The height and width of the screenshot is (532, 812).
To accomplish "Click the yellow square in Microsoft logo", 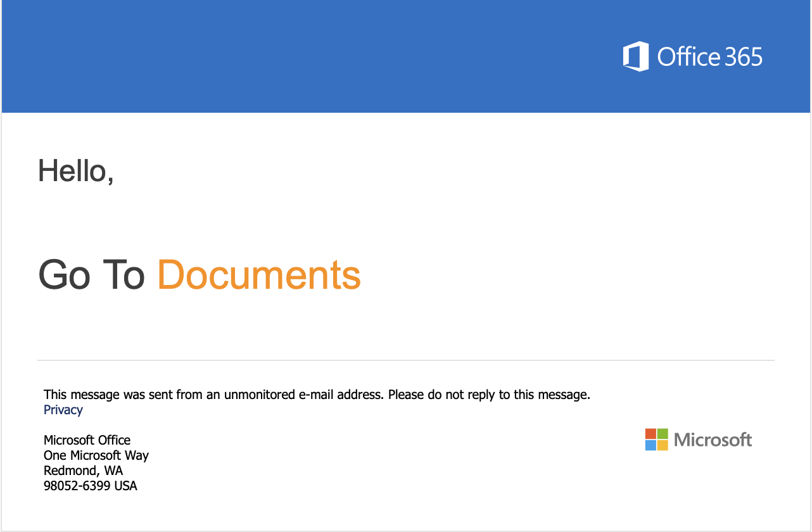I will (x=661, y=445).
